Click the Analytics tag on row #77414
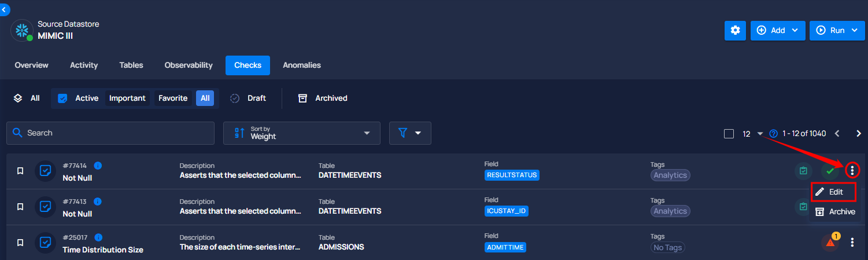 coord(670,175)
